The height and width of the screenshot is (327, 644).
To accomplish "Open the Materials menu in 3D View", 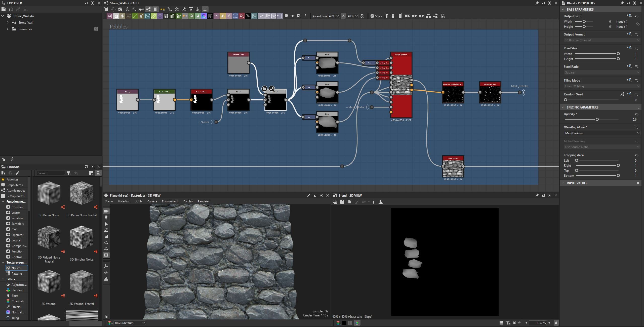I will [124, 201].
